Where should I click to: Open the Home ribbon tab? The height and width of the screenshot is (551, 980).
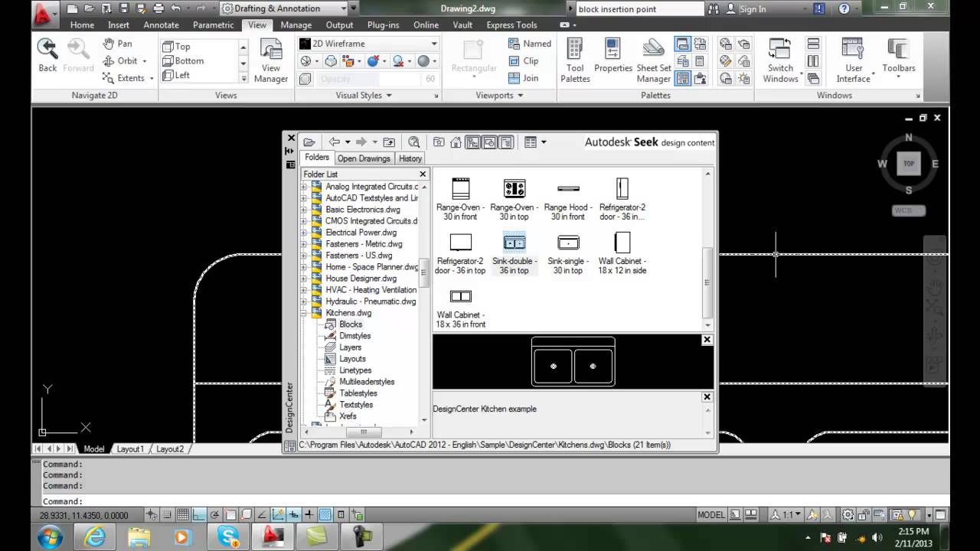[82, 25]
